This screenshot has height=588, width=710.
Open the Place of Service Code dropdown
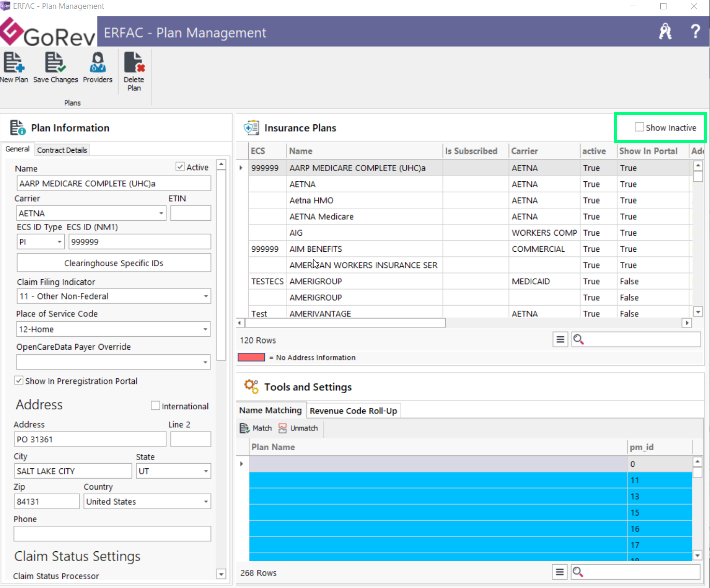pos(206,329)
